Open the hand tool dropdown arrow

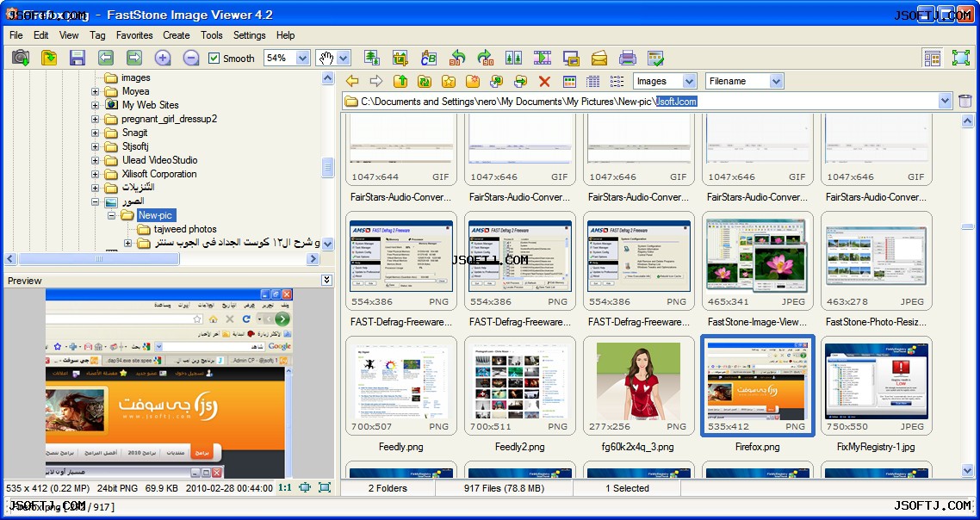tap(343, 59)
